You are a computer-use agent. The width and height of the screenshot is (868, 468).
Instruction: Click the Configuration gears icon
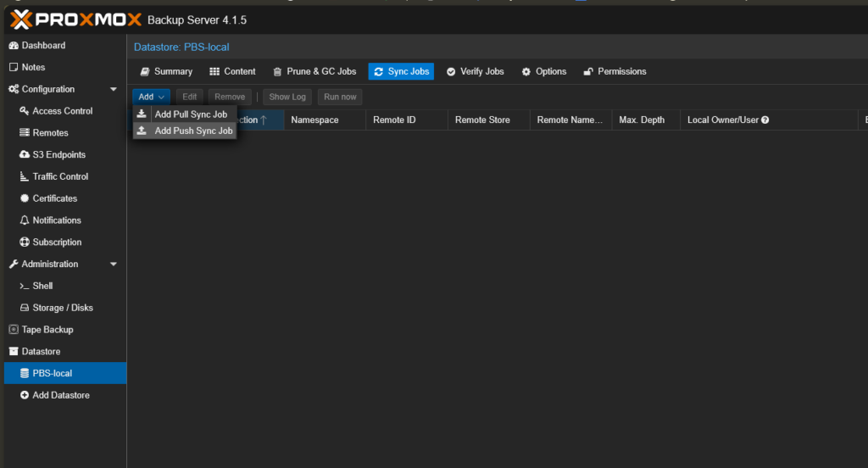(x=14, y=89)
